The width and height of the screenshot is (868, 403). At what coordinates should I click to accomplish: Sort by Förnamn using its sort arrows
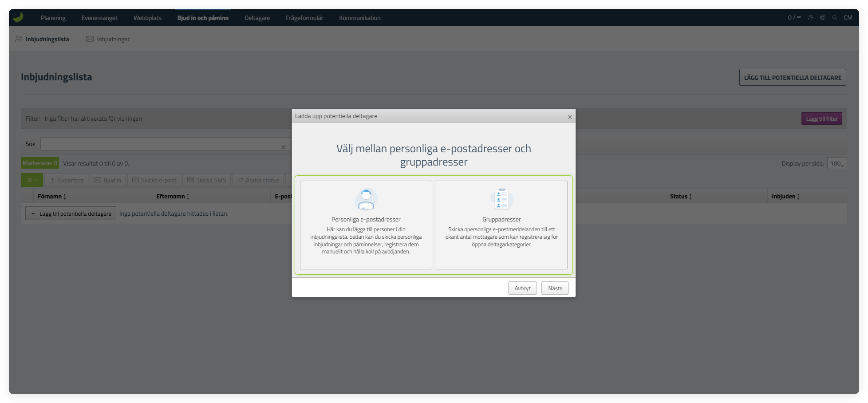click(x=65, y=197)
